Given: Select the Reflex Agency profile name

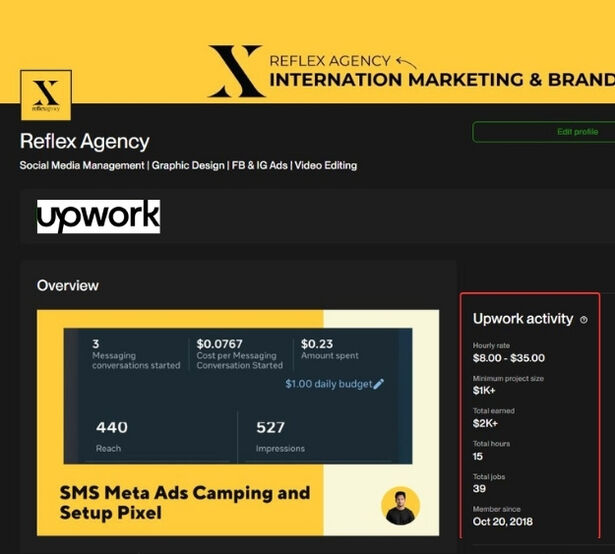Looking at the screenshot, I should (85, 142).
